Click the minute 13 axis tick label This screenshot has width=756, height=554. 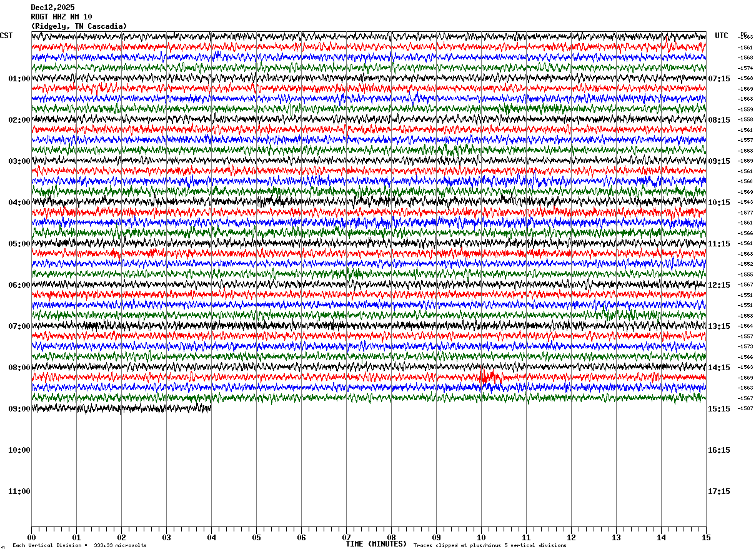click(616, 537)
